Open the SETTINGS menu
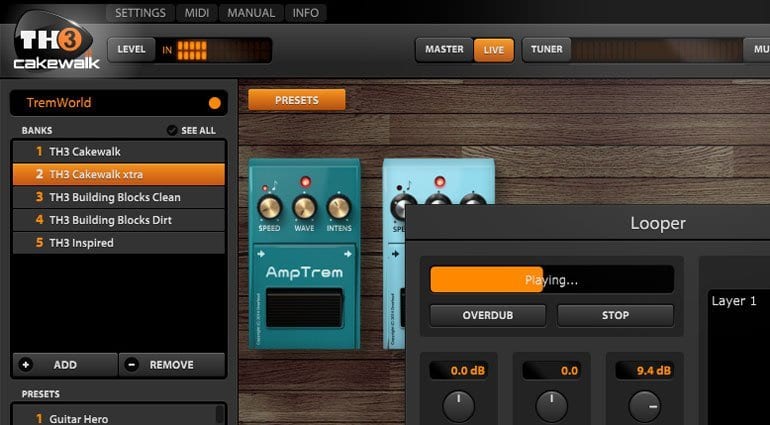Image resolution: width=770 pixels, height=425 pixels. click(x=140, y=13)
